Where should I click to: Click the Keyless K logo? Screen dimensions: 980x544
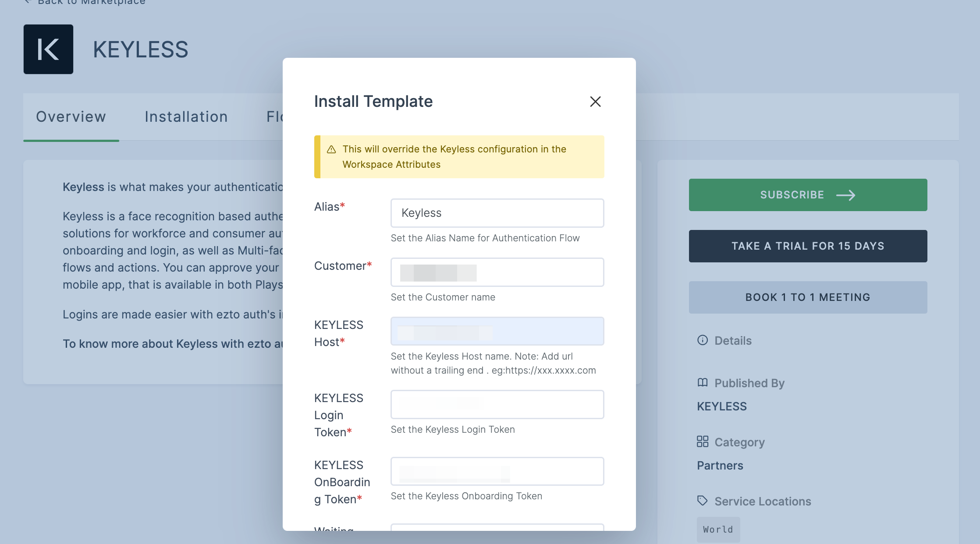tap(48, 49)
